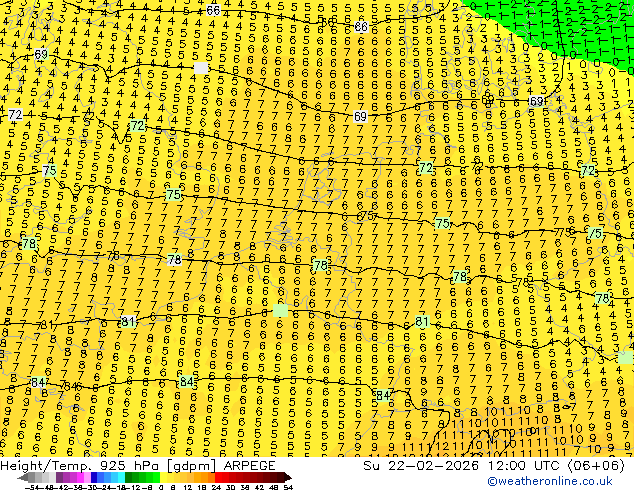Click the Height/Temp. 925 hPa ARPEGE title
Image resolution: width=634 pixels, height=490 pixels.
pos(138,466)
